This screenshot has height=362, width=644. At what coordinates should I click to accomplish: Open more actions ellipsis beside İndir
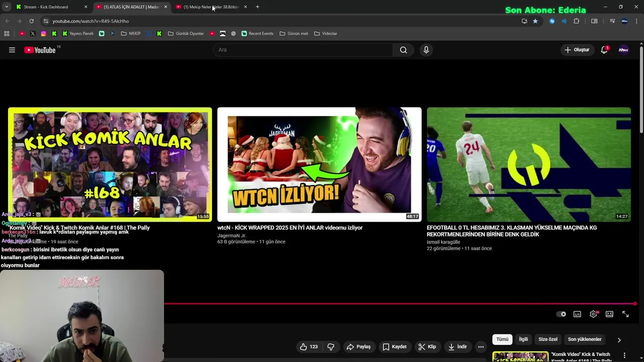[x=481, y=346]
